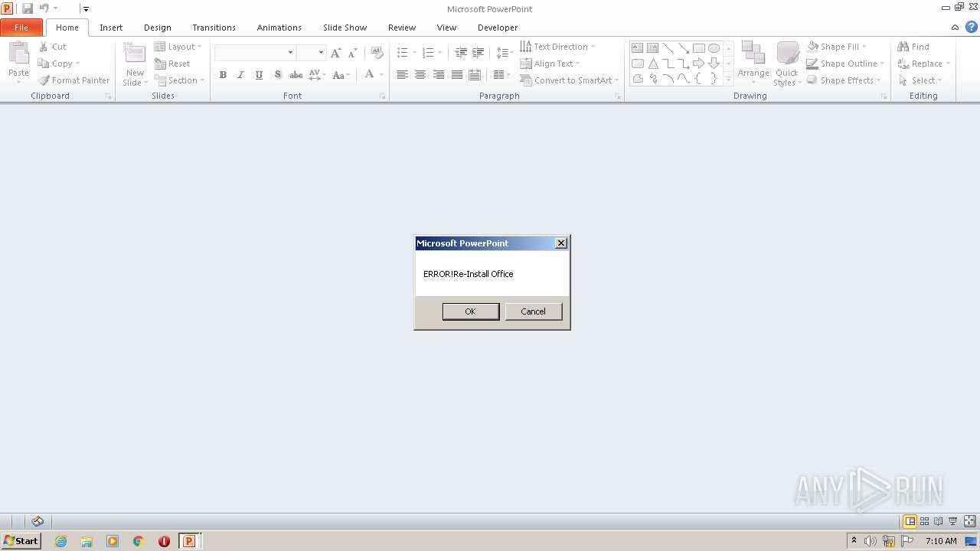Click Cancel in the error dialog
Image resolution: width=980 pixels, height=551 pixels.
click(534, 311)
